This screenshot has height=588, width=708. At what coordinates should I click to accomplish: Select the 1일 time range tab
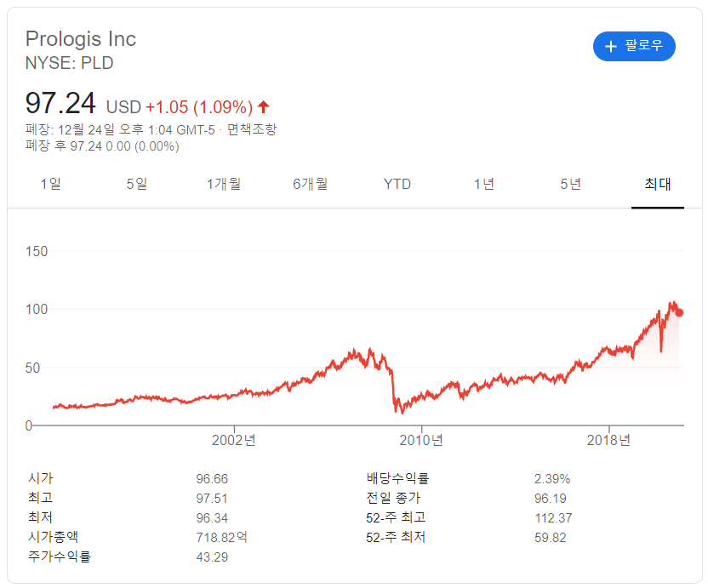point(50,185)
